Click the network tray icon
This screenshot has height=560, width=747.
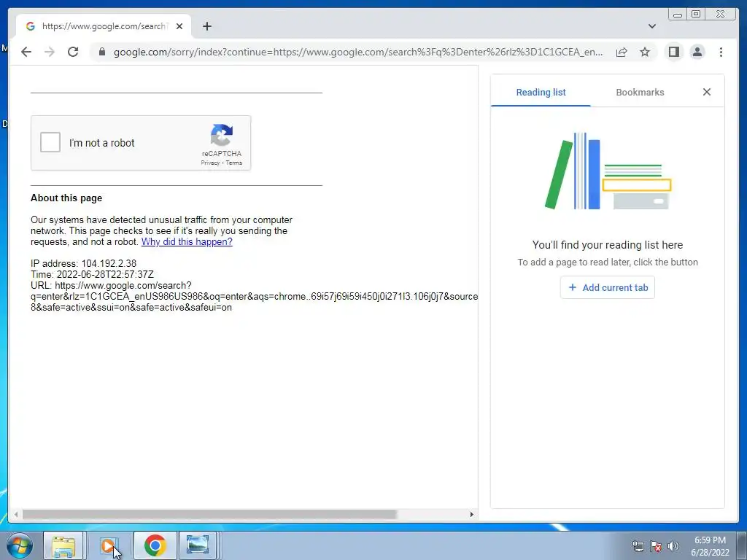pos(638,546)
